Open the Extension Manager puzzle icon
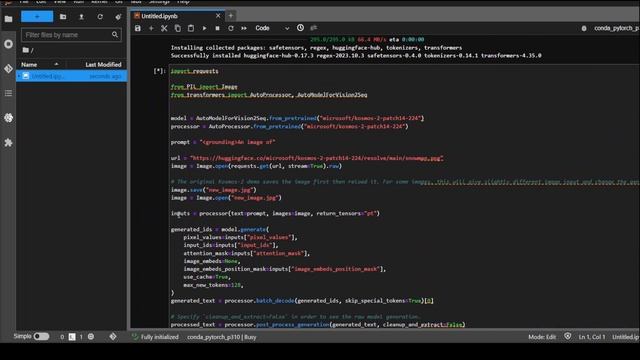Image resolution: width=640 pixels, height=360 pixels. [8, 142]
